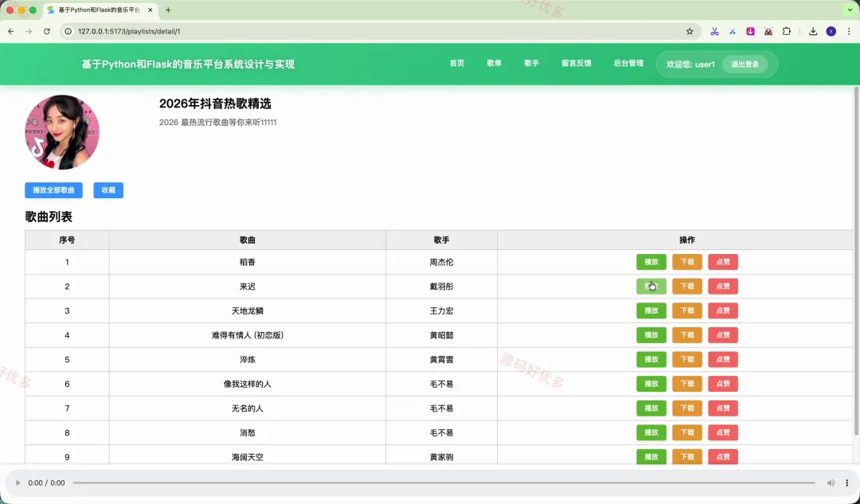The width and height of the screenshot is (860, 504).
Task: Click the playlist cover thumbnail
Action: [62, 132]
